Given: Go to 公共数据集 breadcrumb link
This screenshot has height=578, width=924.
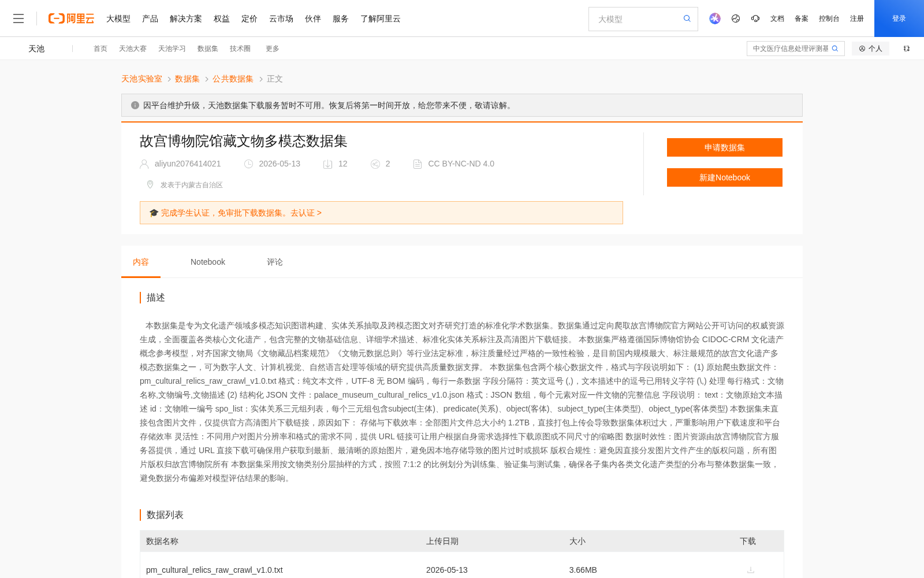Looking at the screenshot, I should pos(233,79).
